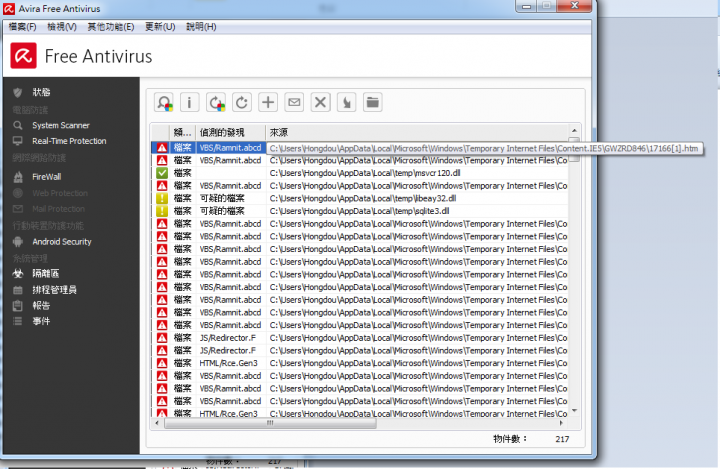
Task: Click the monitor icon beside Real-Time Protection
Action: tap(18, 141)
